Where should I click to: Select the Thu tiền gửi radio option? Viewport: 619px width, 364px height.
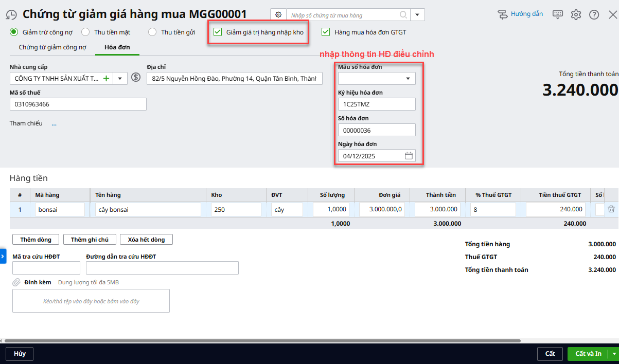click(152, 32)
